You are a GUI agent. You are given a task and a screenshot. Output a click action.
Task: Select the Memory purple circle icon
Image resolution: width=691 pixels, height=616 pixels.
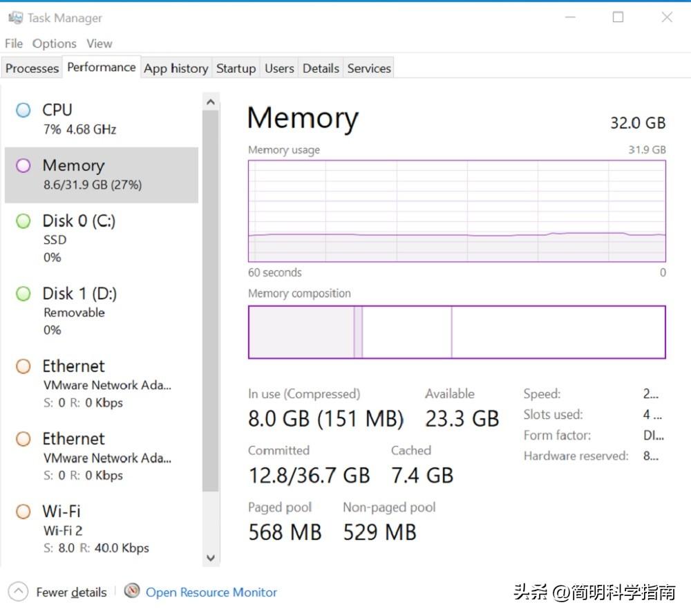coord(23,165)
